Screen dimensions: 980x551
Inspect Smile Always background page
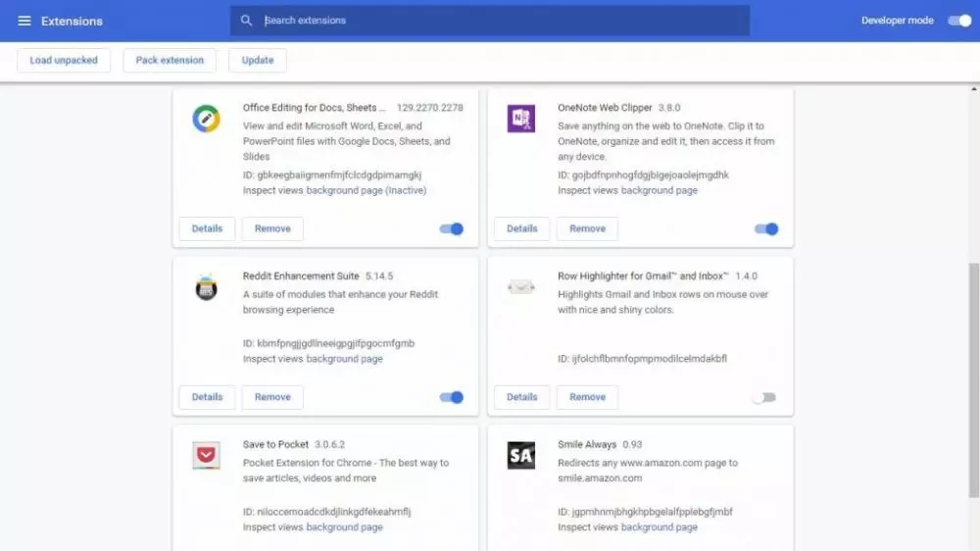click(660, 526)
